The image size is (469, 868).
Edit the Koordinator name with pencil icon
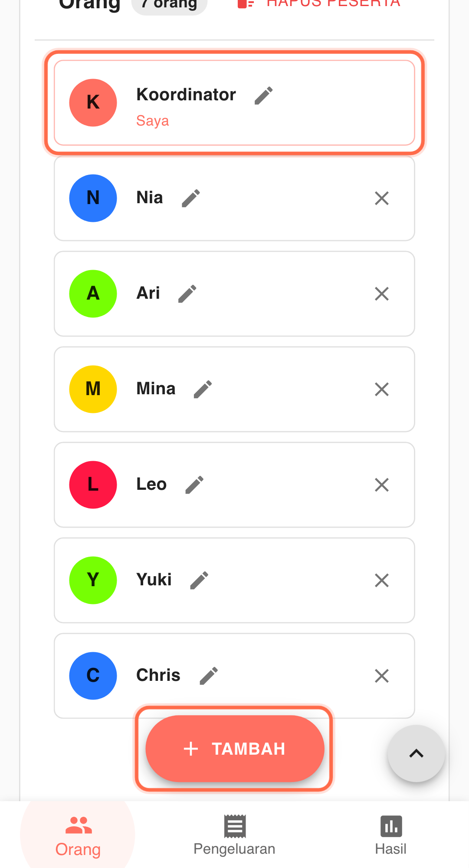pos(263,96)
